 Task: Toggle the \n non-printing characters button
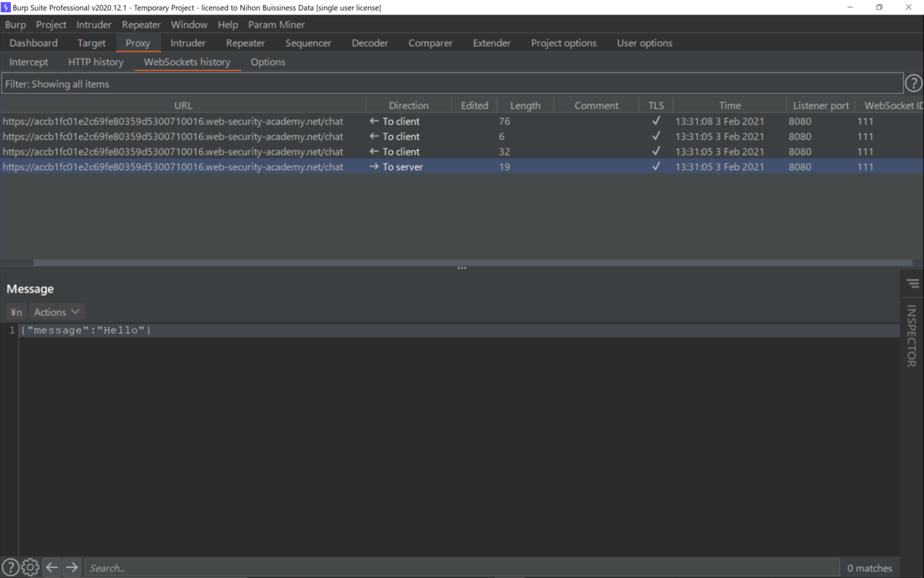[16, 312]
